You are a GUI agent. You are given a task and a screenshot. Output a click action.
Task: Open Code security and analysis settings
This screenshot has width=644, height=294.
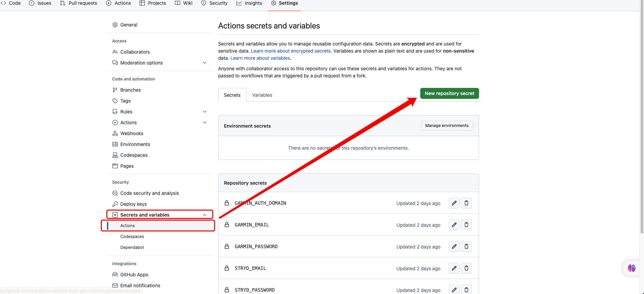[x=160, y=193]
